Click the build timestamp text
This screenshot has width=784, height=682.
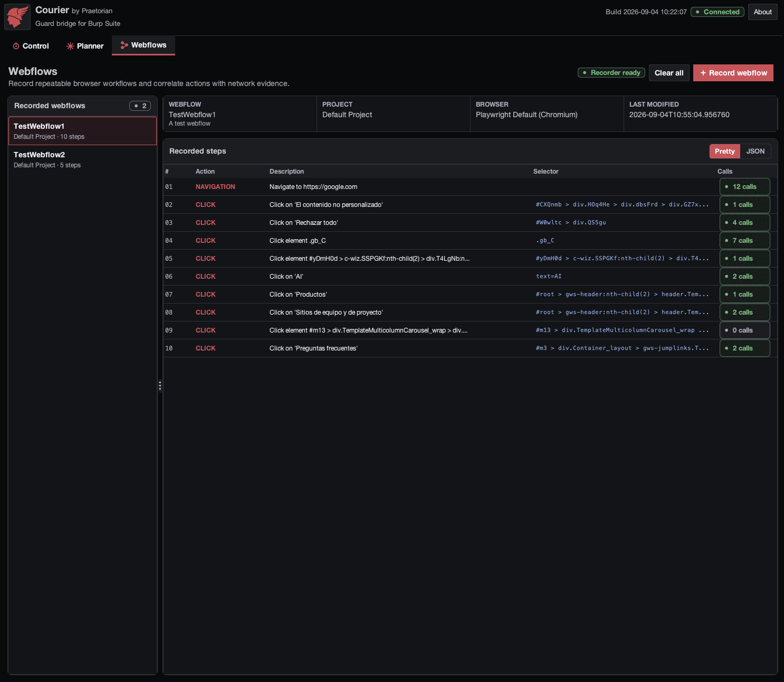(x=646, y=12)
